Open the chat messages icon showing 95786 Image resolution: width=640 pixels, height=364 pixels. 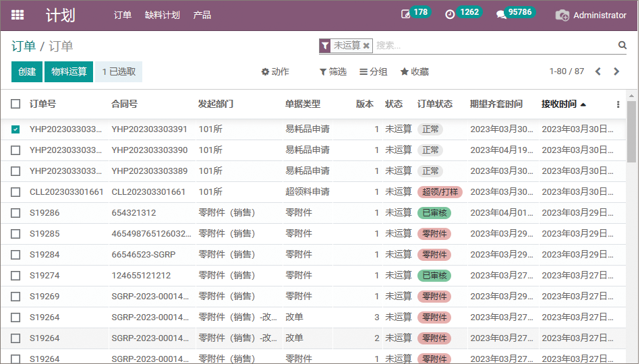501,14
